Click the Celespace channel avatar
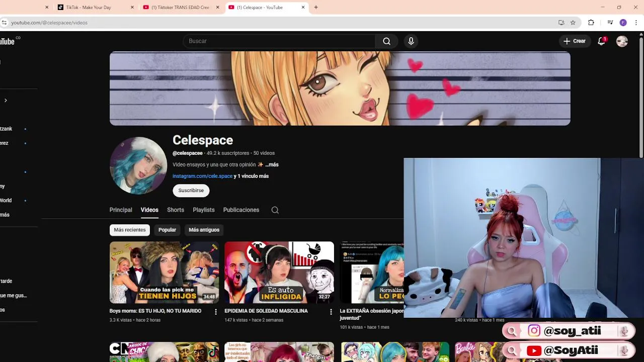Viewport: 644px width, 362px height. click(x=138, y=165)
